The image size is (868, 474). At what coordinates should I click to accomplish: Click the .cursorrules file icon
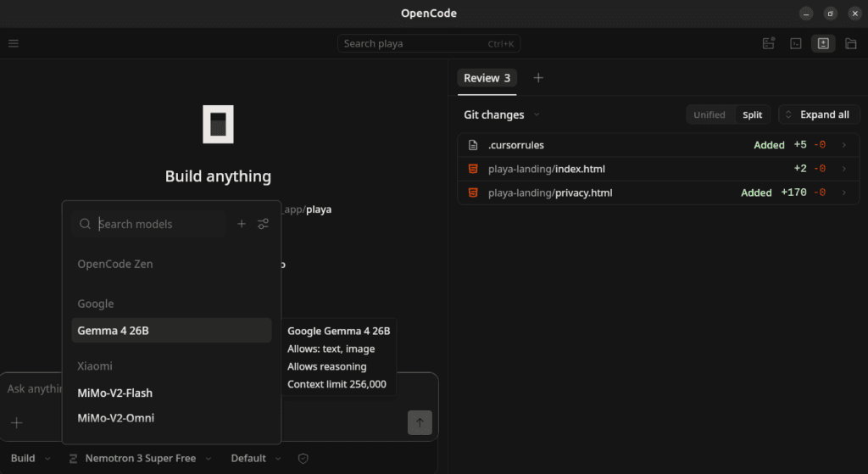473,145
